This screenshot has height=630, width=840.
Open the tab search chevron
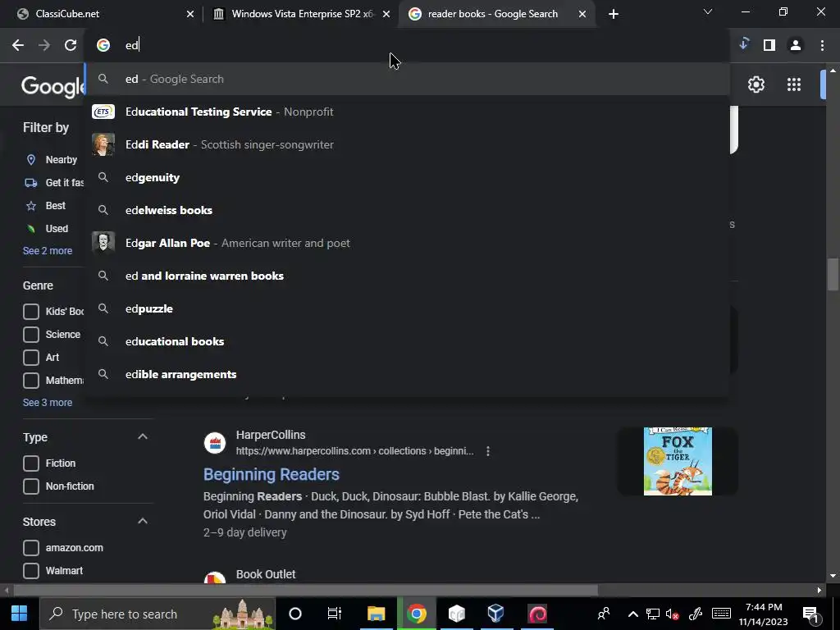click(x=708, y=11)
